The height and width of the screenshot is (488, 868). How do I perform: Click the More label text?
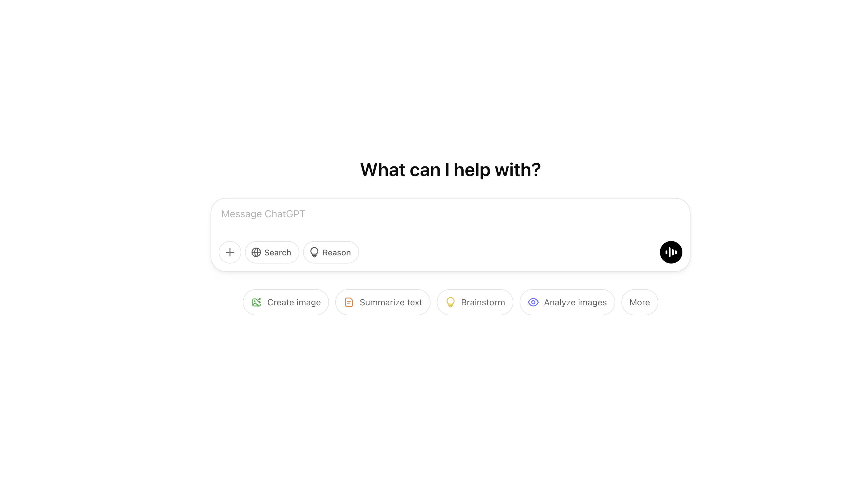640,303
